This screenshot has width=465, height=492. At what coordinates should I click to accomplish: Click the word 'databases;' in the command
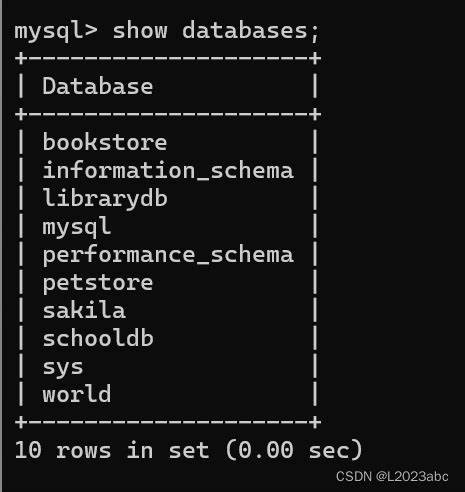(x=251, y=31)
